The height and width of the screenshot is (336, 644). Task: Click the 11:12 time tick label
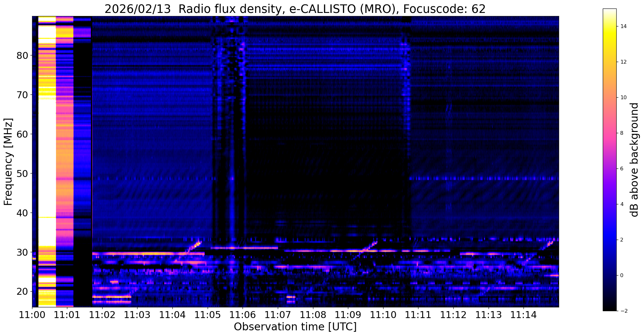click(453, 315)
